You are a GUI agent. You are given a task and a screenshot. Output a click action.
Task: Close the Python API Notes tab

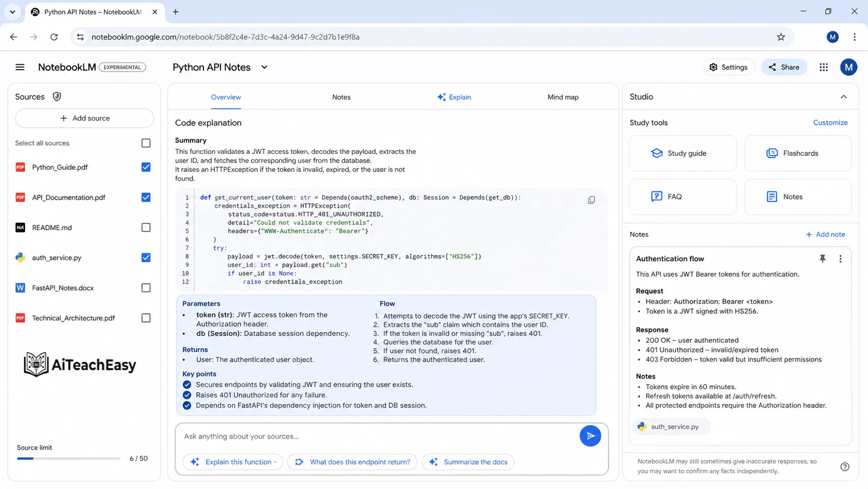[x=155, y=12]
